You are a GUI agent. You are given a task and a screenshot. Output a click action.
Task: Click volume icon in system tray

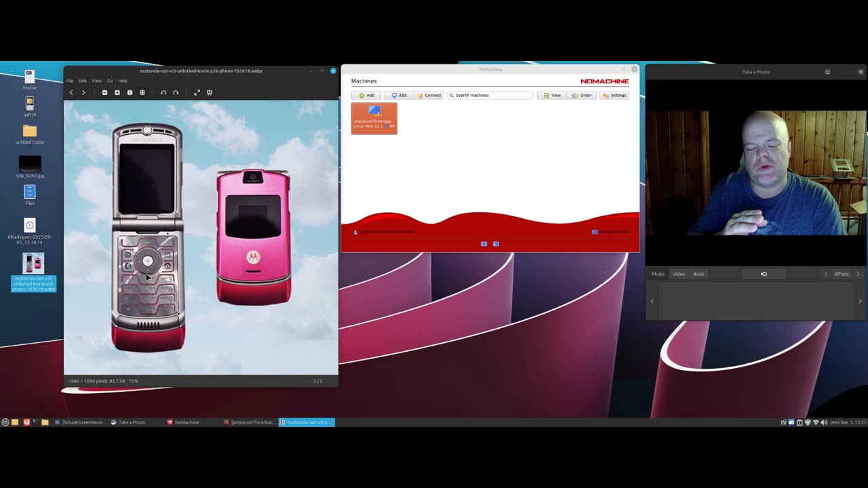(824, 422)
